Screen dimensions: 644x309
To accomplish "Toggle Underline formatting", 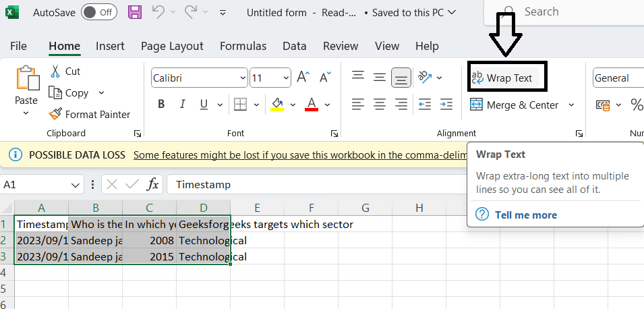I will (x=203, y=105).
